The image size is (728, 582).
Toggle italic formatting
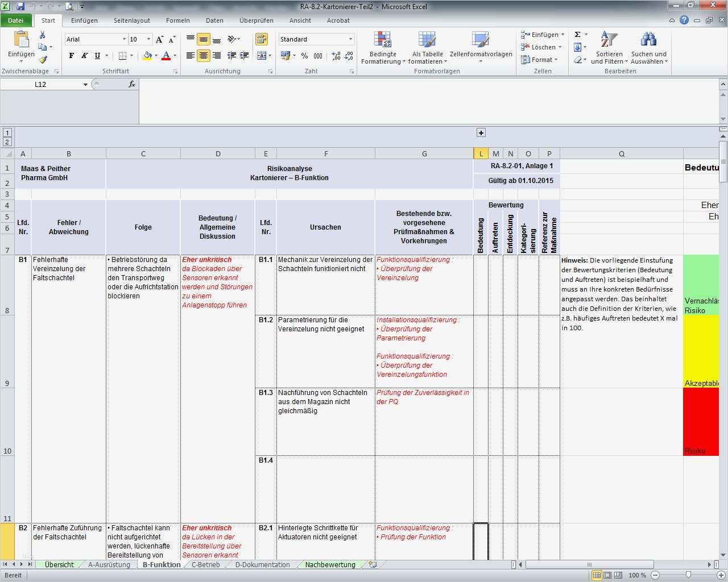pos(84,56)
